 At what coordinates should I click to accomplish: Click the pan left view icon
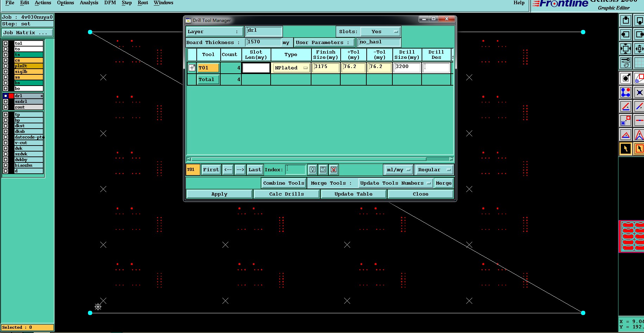pos(626,35)
